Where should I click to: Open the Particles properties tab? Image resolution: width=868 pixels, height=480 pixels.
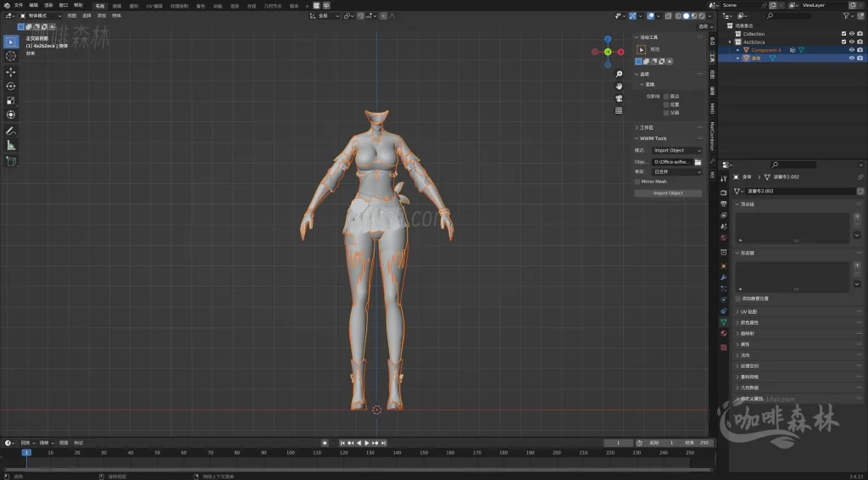pyautogui.click(x=724, y=288)
